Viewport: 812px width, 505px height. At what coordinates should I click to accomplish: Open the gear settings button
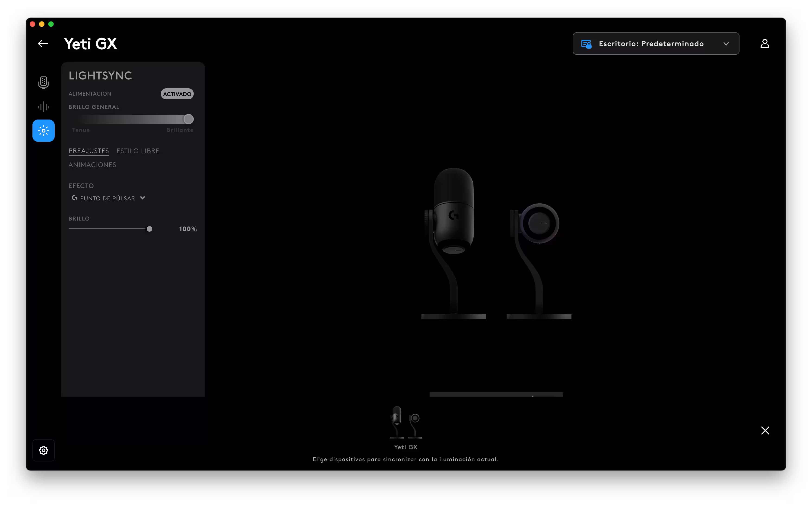click(43, 450)
